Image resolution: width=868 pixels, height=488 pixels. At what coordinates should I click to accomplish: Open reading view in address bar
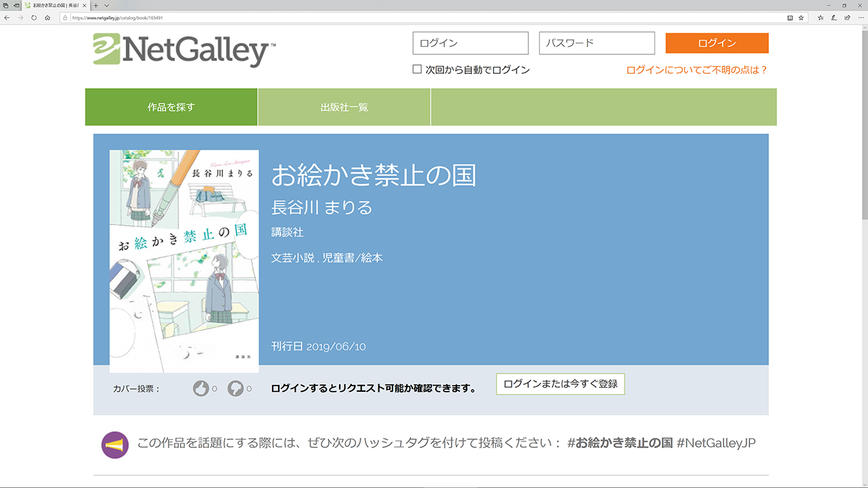tap(790, 18)
